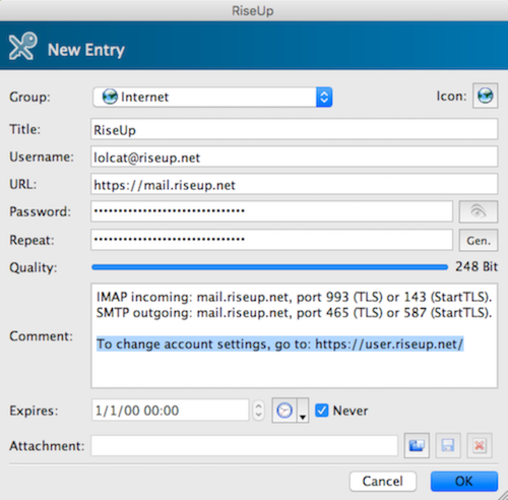Focus the Title field containing RiseUp

294,129
